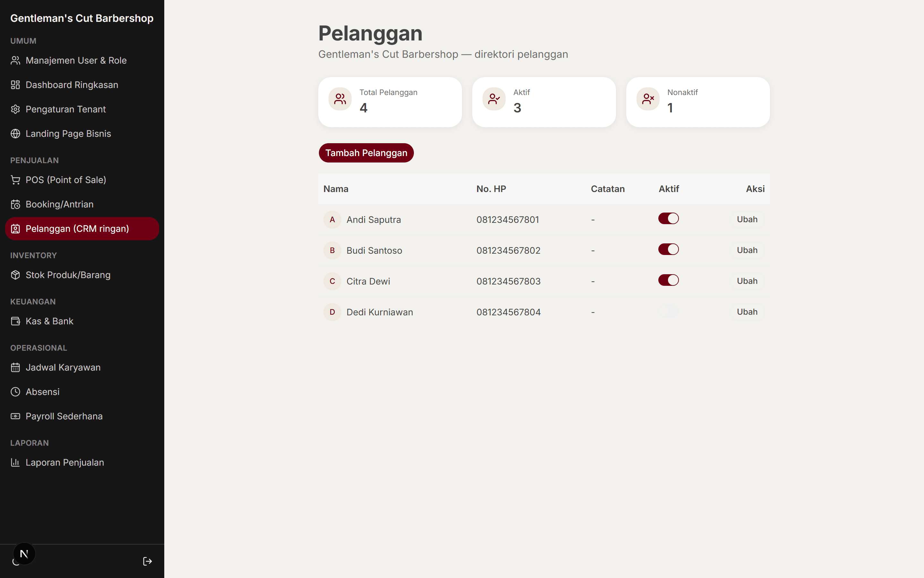Click the N avatar badge in sidebar
The height and width of the screenshot is (578, 924).
[x=24, y=554]
